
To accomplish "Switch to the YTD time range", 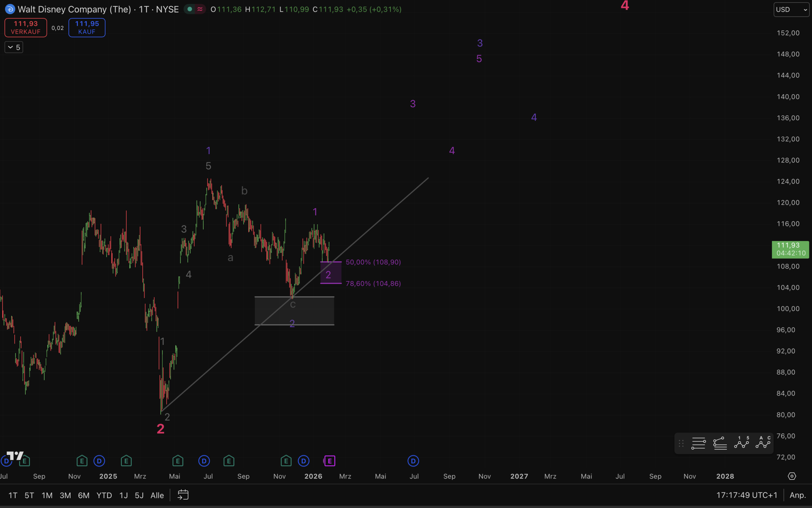I will point(104,495).
